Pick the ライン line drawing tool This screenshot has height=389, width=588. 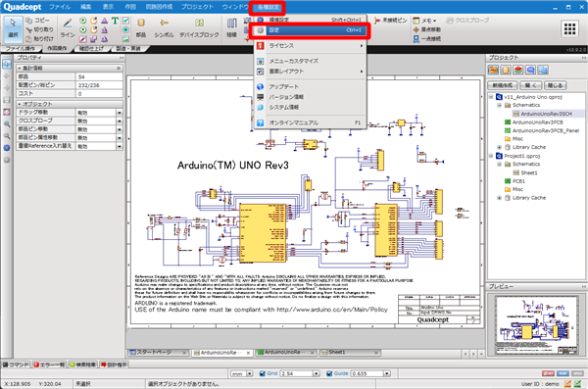68,28
